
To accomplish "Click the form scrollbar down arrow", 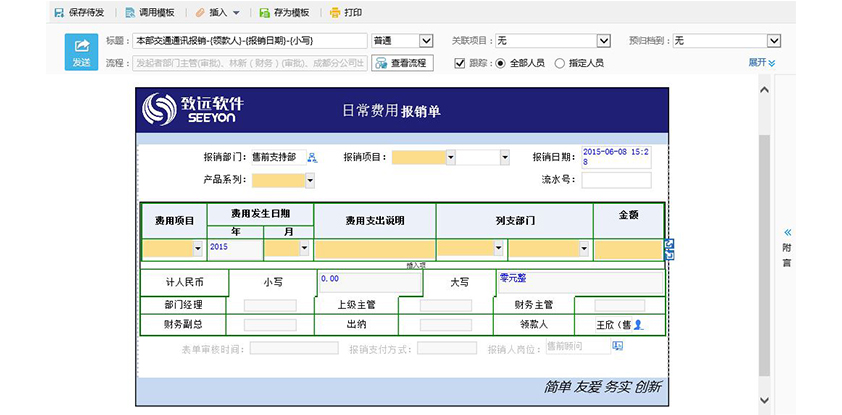I will (x=765, y=400).
